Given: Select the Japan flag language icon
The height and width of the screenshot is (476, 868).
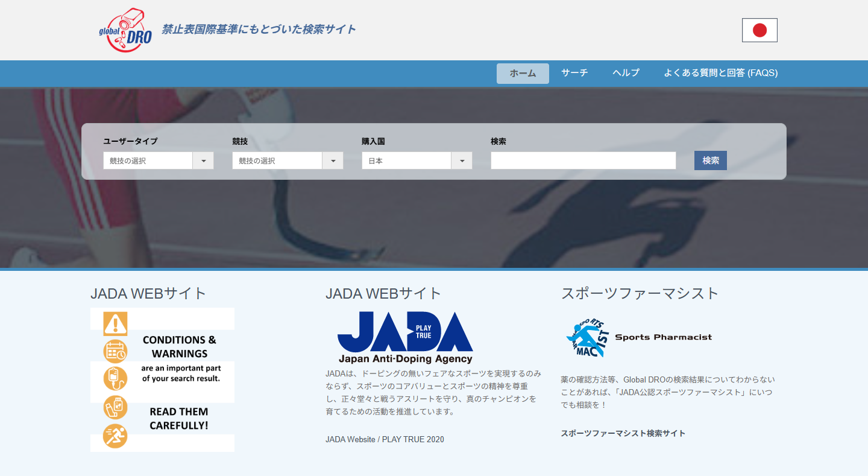Looking at the screenshot, I should point(759,30).
